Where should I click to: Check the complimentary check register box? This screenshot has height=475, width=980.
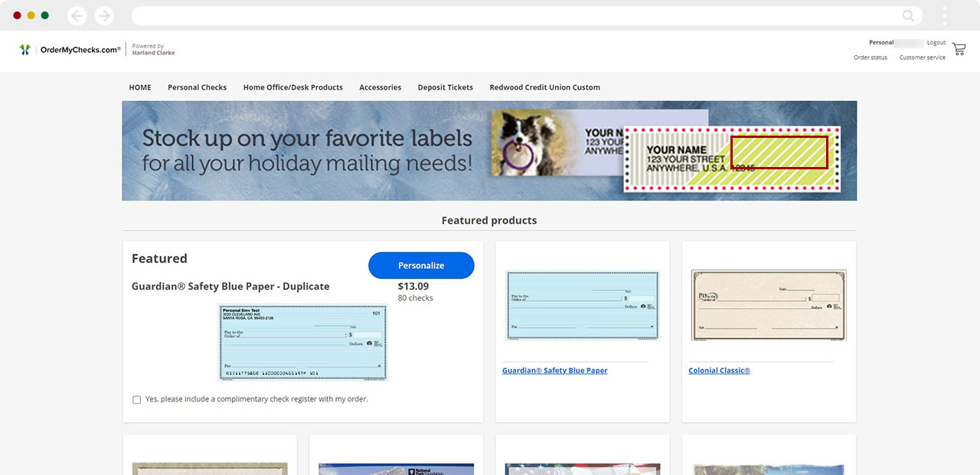click(x=136, y=400)
